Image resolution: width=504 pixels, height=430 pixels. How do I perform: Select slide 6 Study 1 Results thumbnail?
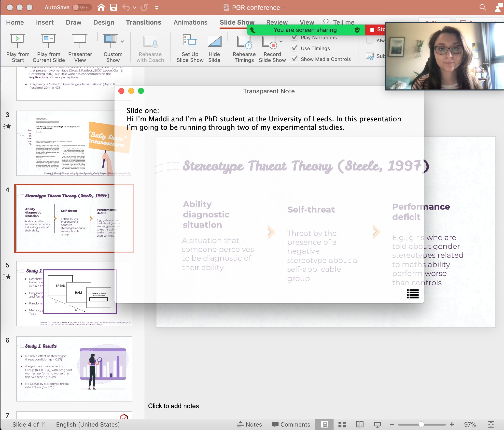click(74, 369)
